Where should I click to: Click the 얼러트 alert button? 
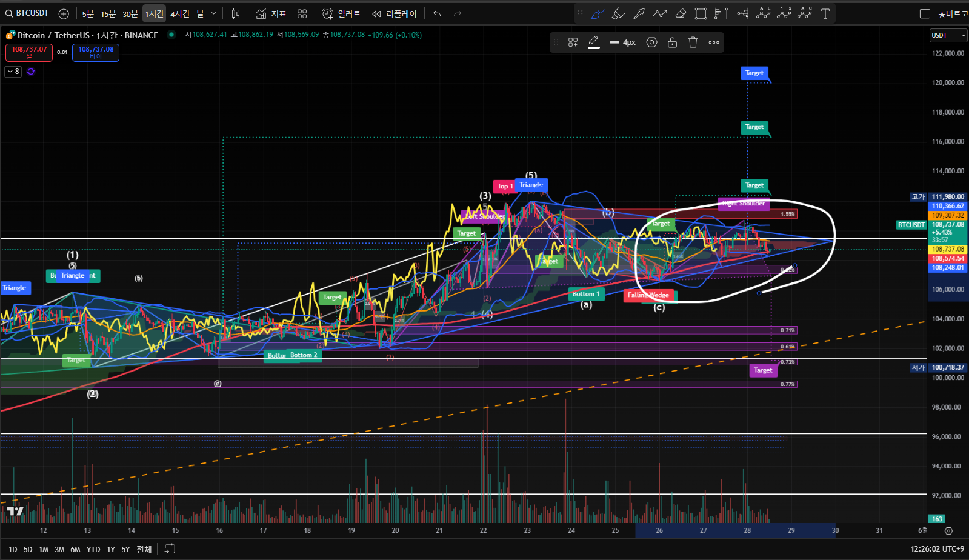(x=342, y=14)
